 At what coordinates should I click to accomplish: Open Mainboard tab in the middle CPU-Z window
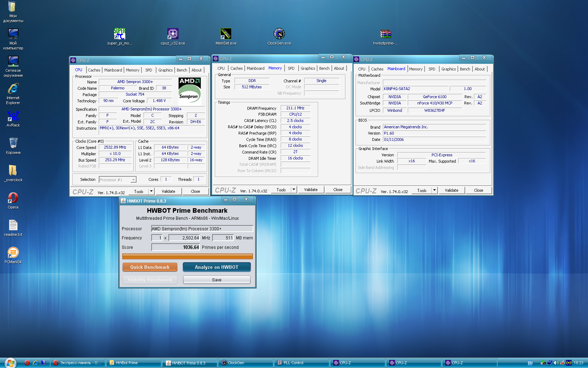(255, 68)
